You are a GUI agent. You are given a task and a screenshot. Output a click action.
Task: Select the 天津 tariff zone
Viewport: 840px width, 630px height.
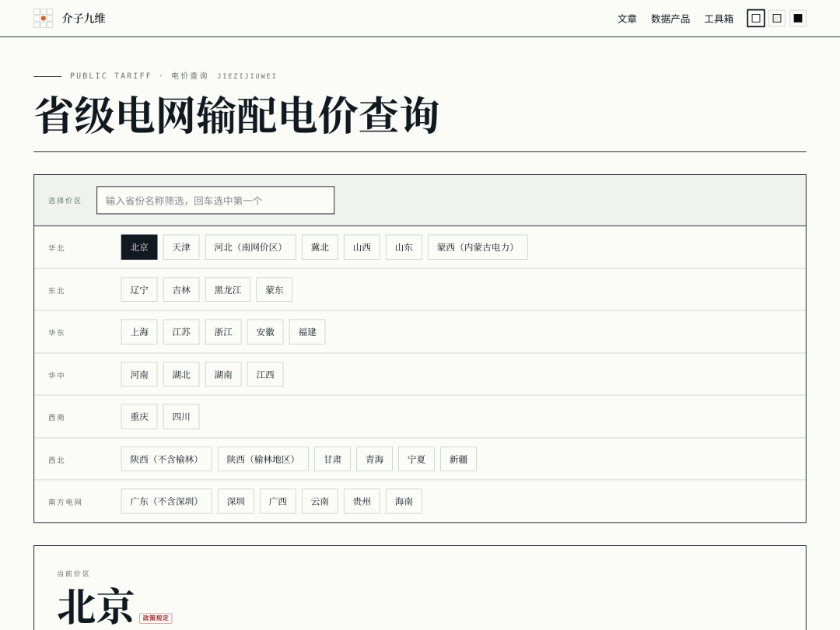point(181,247)
